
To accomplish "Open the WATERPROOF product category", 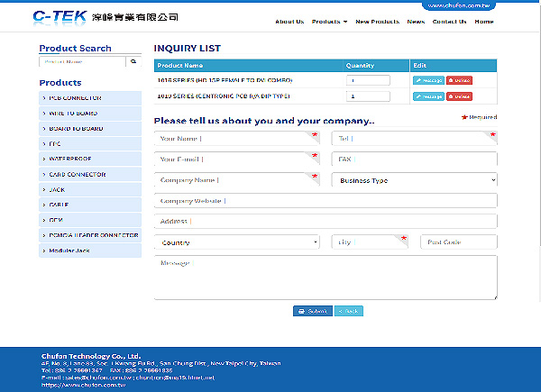I will [90, 159].
